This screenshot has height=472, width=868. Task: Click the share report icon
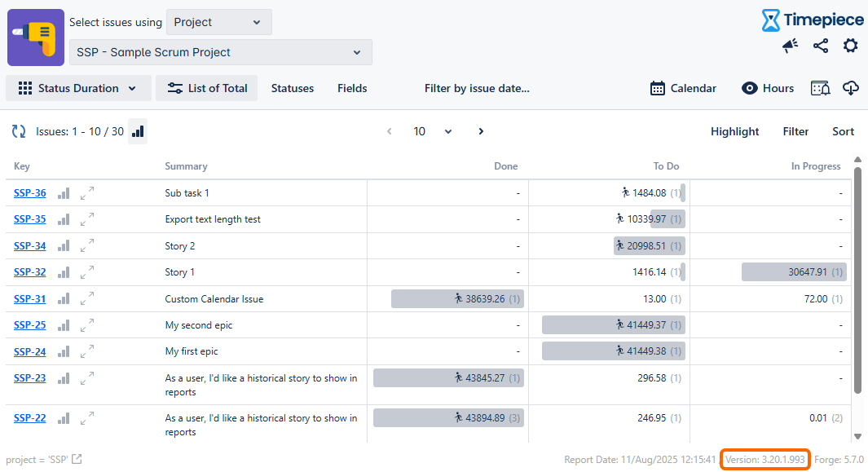click(821, 46)
